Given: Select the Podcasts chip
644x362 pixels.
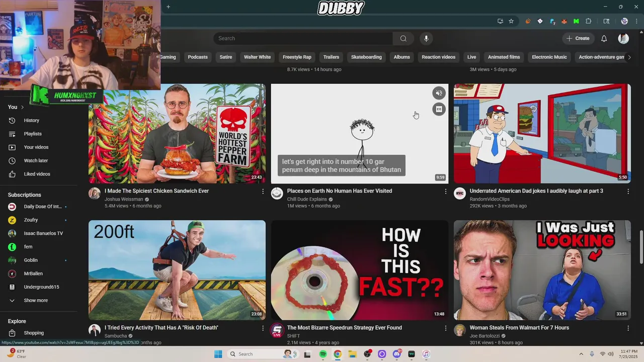Looking at the screenshot, I should (198, 57).
